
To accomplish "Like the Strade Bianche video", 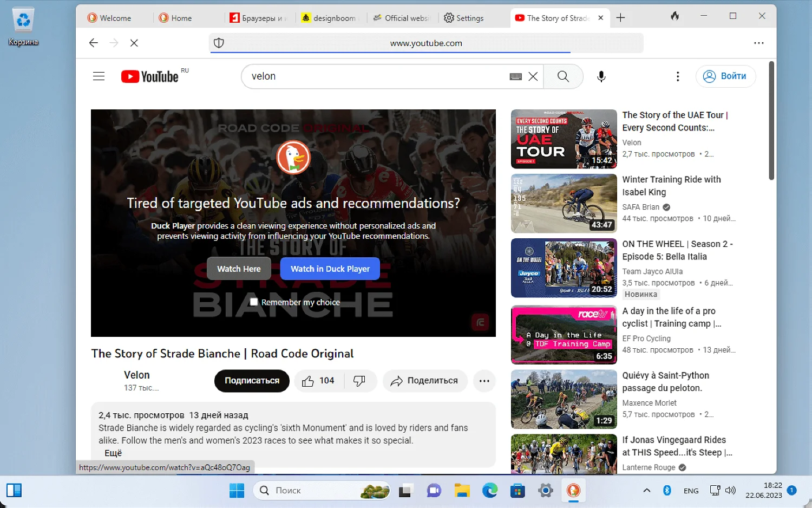I will click(318, 381).
